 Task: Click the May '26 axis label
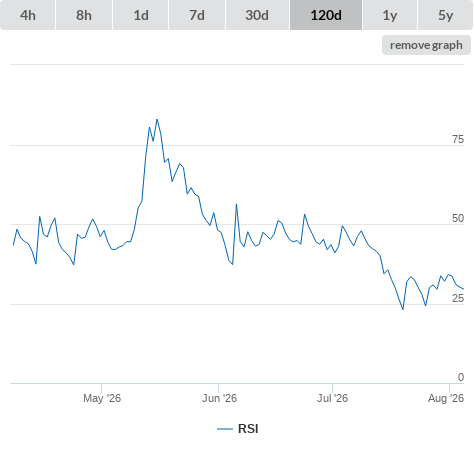click(102, 398)
